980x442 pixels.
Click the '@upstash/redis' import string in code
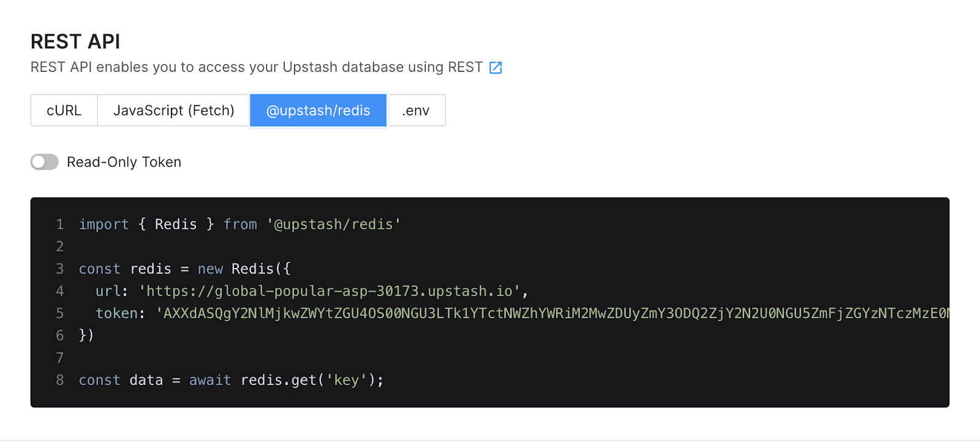point(334,224)
